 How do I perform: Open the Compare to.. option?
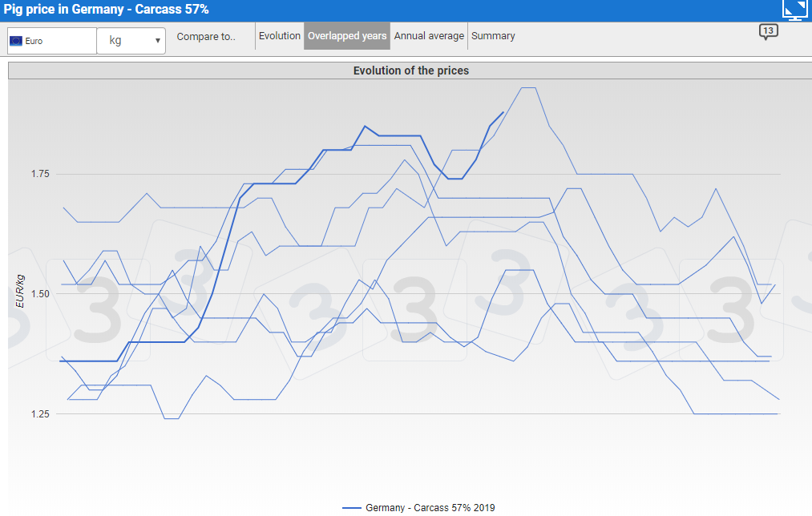pyautogui.click(x=206, y=37)
